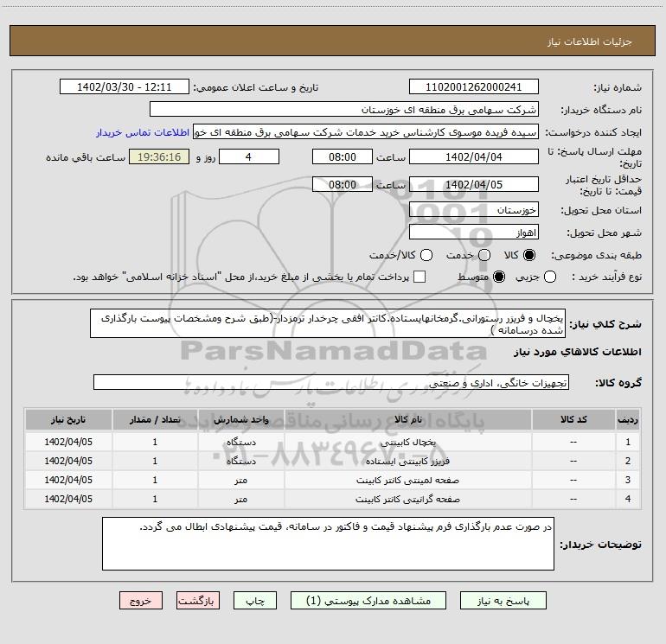Click the شماره نیاز number field
Image resolution: width=666 pixels, height=644 pixels.
(473, 87)
